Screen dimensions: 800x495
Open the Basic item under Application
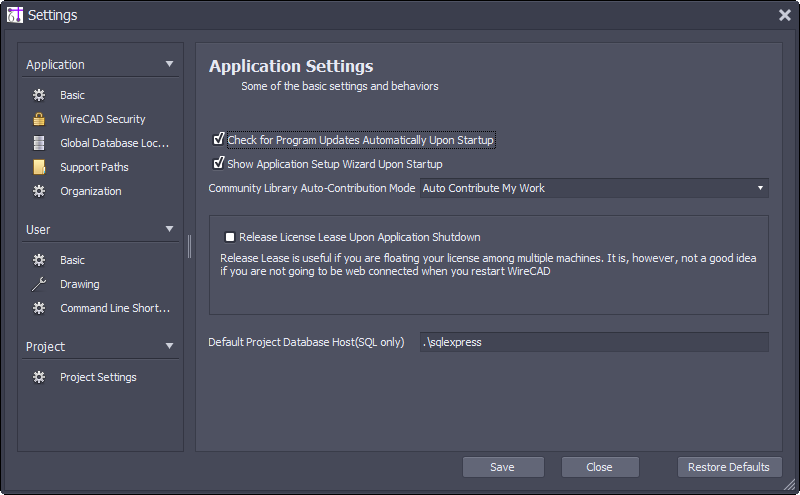pyautogui.click(x=72, y=95)
